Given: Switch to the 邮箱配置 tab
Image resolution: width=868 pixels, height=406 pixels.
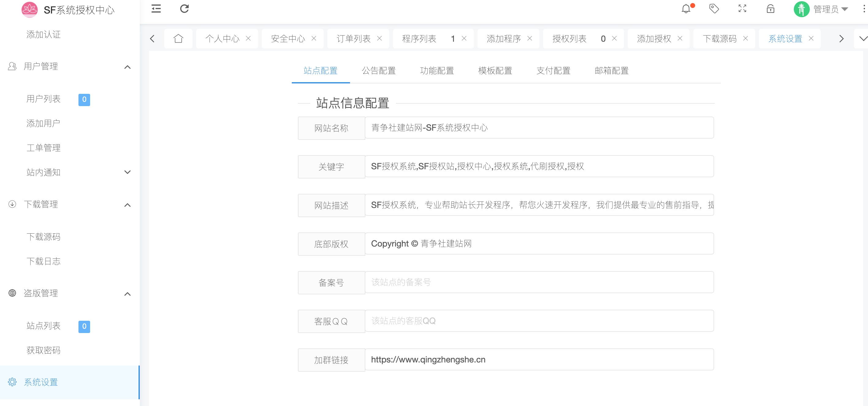Looking at the screenshot, I should 611,71.
